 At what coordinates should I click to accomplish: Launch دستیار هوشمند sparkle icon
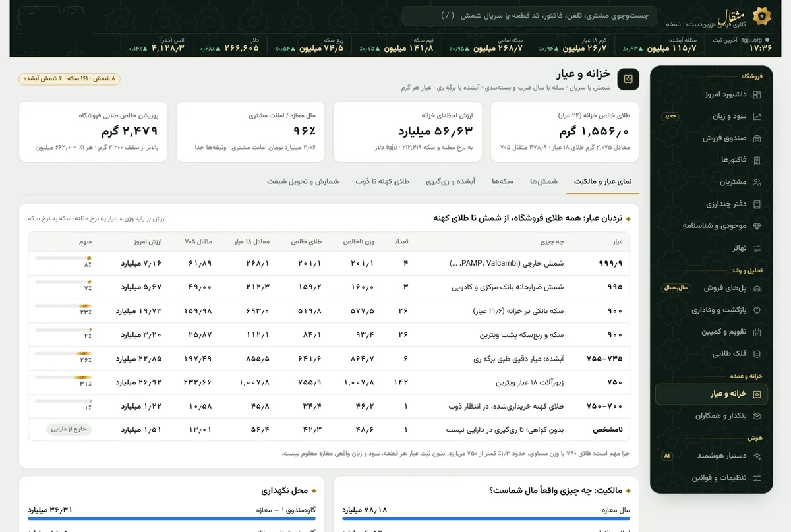point(757,456)
